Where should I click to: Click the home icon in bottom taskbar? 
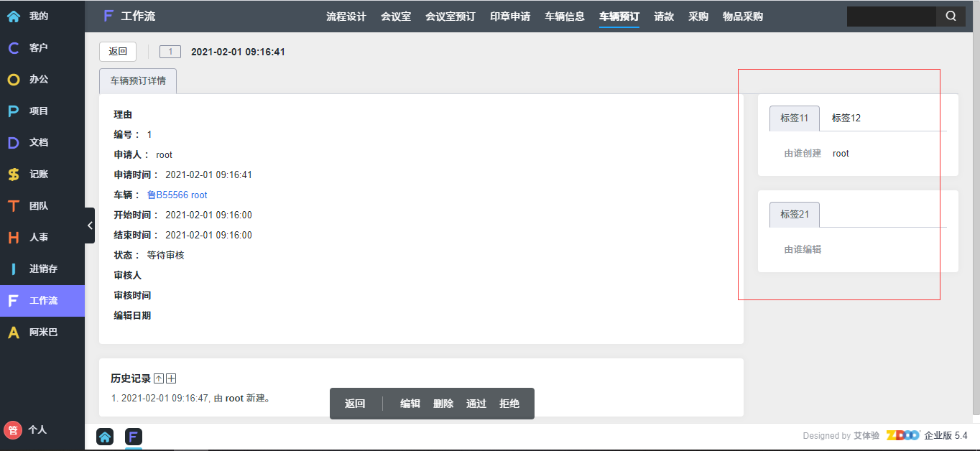coord(105,437)
